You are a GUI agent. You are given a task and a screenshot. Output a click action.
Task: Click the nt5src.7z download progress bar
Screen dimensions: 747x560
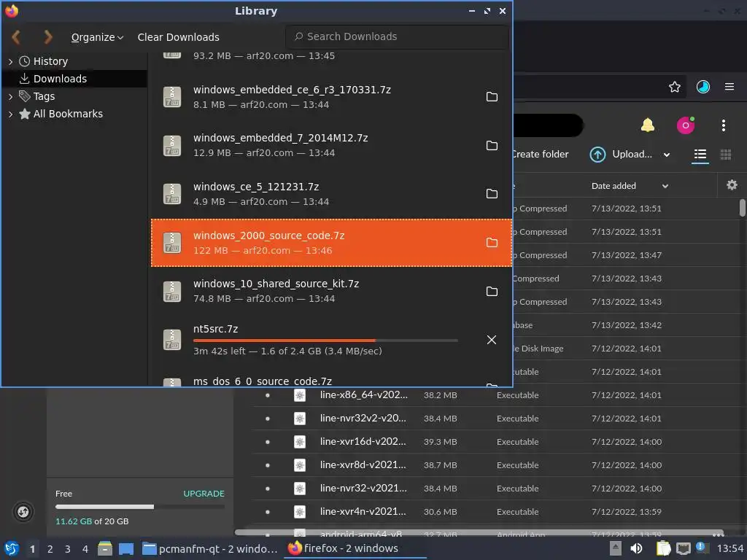tap(325, 341)
